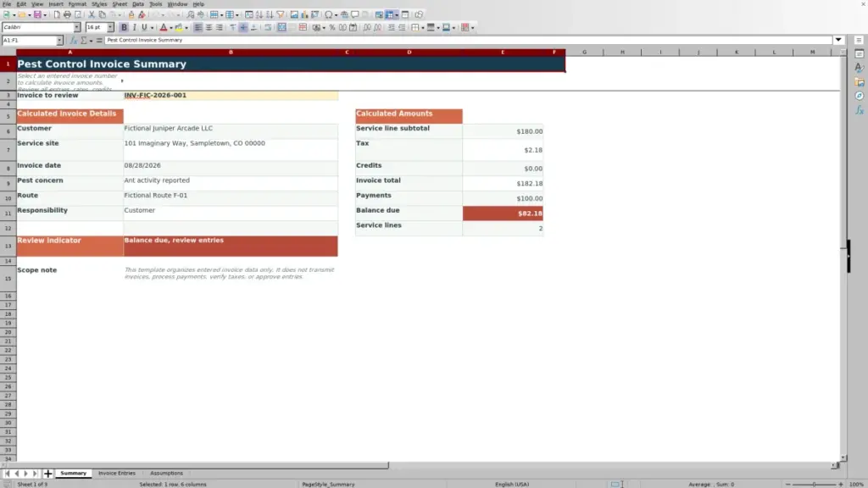Toggle Underline formatting

pos(144,28)
